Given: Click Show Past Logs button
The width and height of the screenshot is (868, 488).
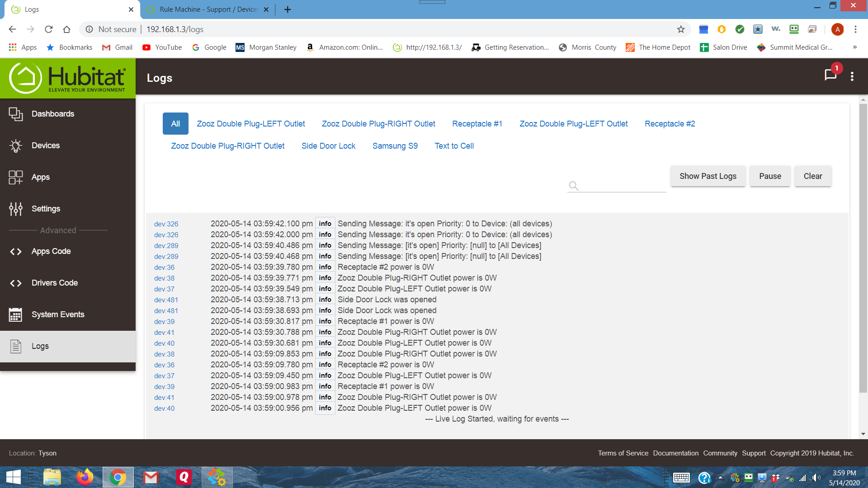Looking at the screenshot, I should pos(708,176).
